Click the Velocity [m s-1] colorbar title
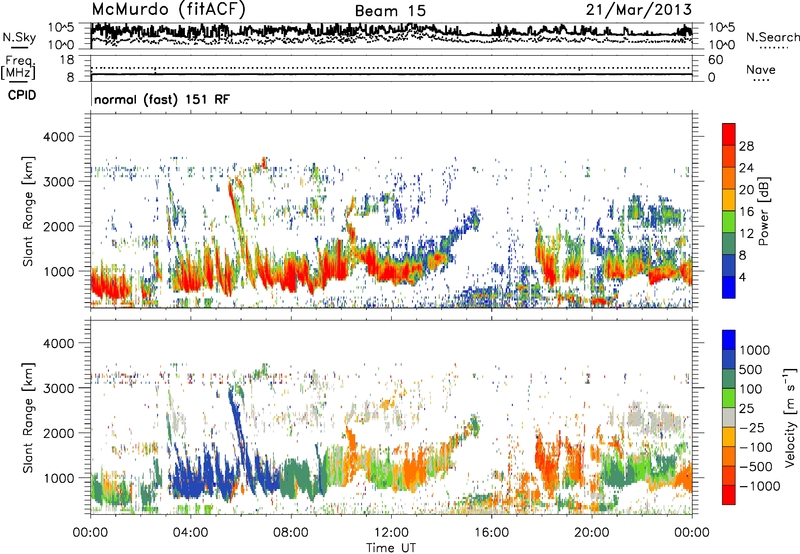Image resolution: width=800 pixels, height=554 pixels. click(789, 417)
